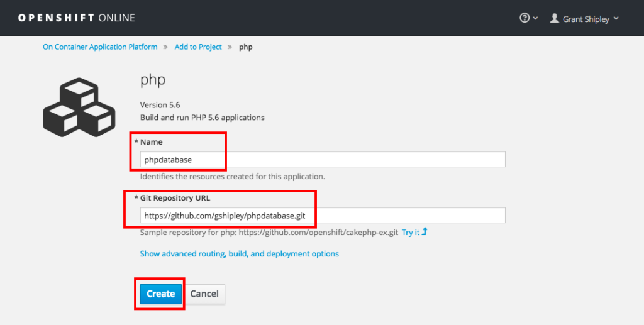The width and height of the screenshot is (644, 325).
Task: Click the user avatar icon
Action: point(554,18)
